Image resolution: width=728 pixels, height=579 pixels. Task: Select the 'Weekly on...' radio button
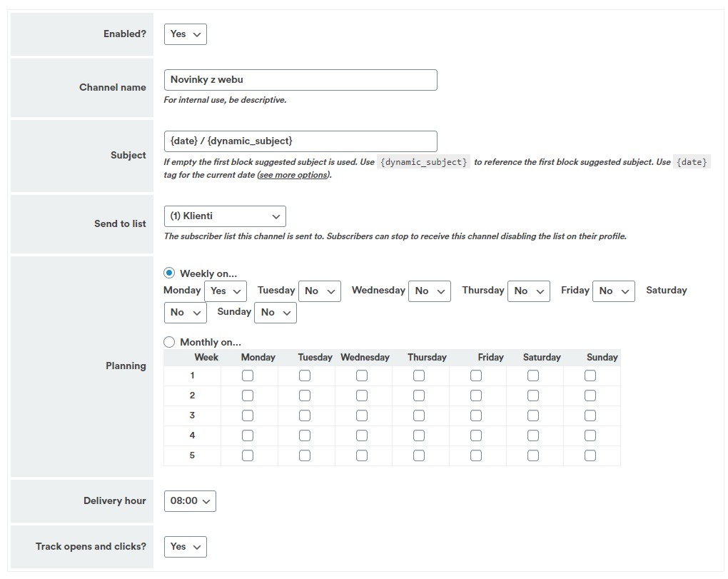(x=169, y=273)
